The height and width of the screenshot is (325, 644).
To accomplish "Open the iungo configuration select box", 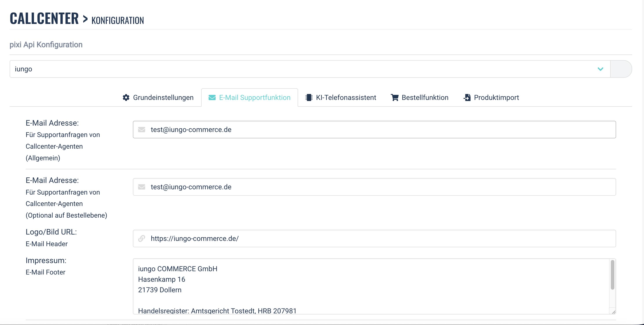I will pos(300,69).
